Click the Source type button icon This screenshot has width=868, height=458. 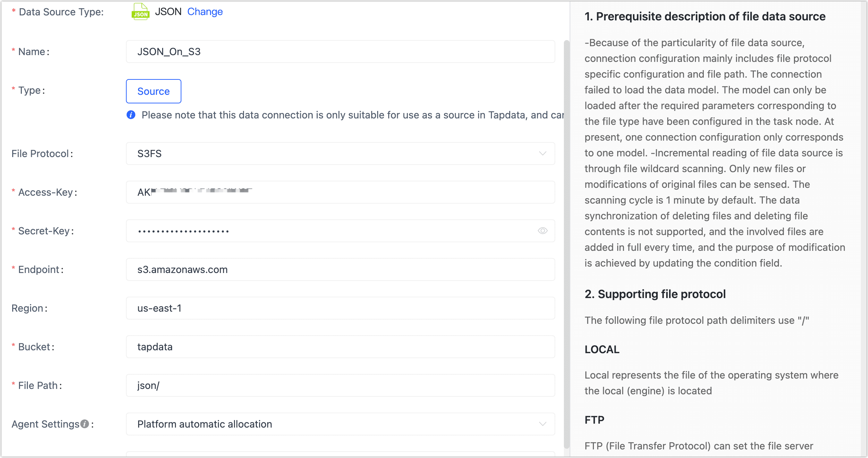(x=153, y=91)
